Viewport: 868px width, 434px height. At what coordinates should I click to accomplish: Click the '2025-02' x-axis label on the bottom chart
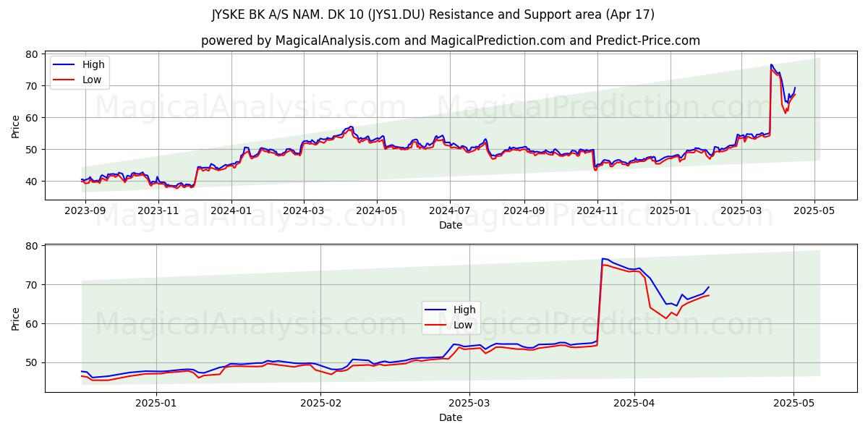tap(321, 402)
